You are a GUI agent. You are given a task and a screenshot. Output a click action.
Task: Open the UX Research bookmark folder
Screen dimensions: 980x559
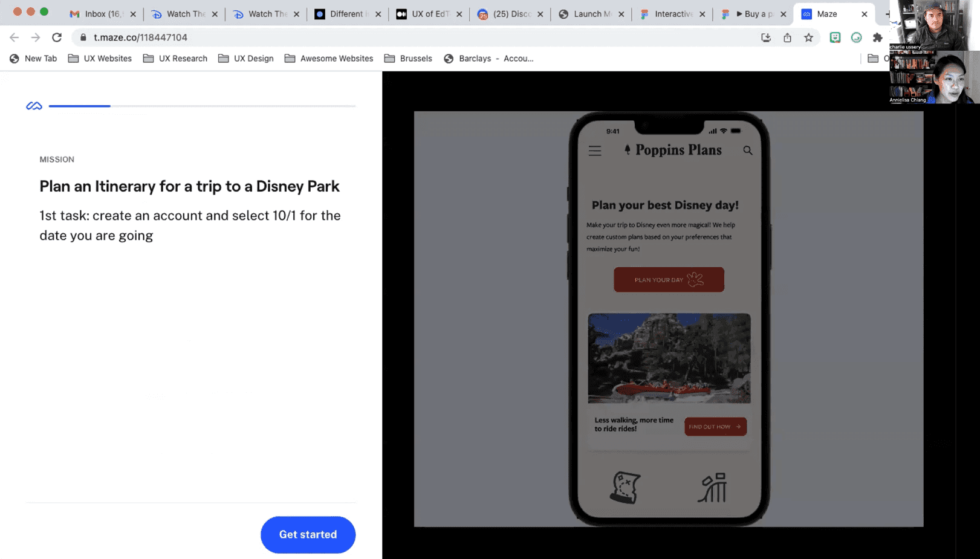click(x=175, y=59)
